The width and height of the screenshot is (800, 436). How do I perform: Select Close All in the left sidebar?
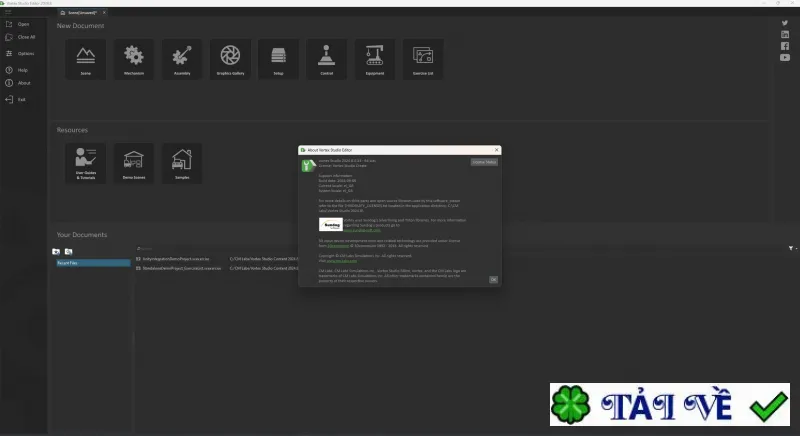coord(20,37)
